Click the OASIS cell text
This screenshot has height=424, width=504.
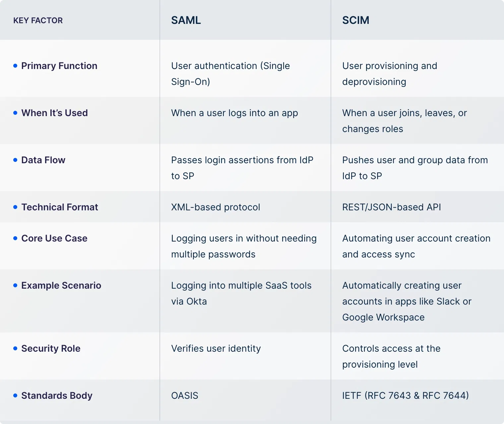pyautogui.click(x=185, y=395)
